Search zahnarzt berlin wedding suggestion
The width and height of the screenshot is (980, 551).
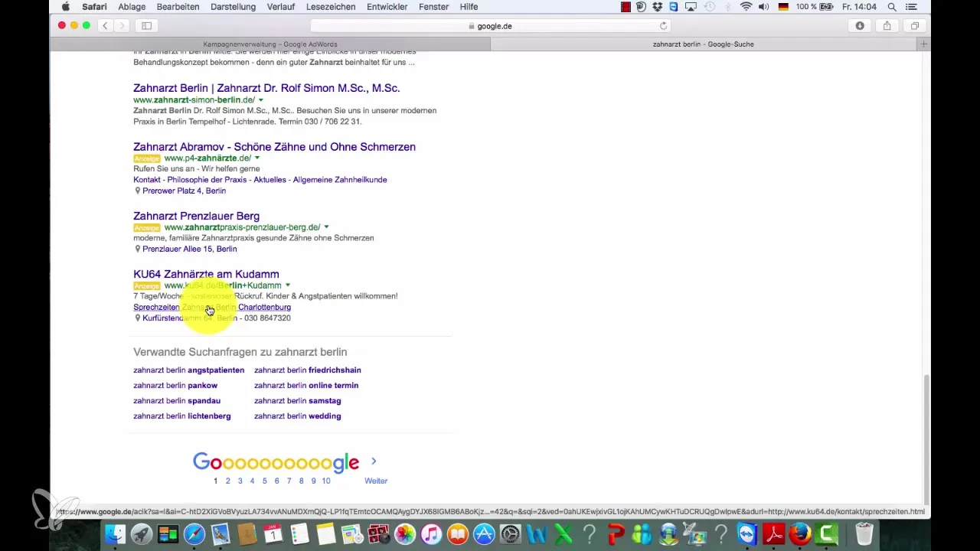297,416
